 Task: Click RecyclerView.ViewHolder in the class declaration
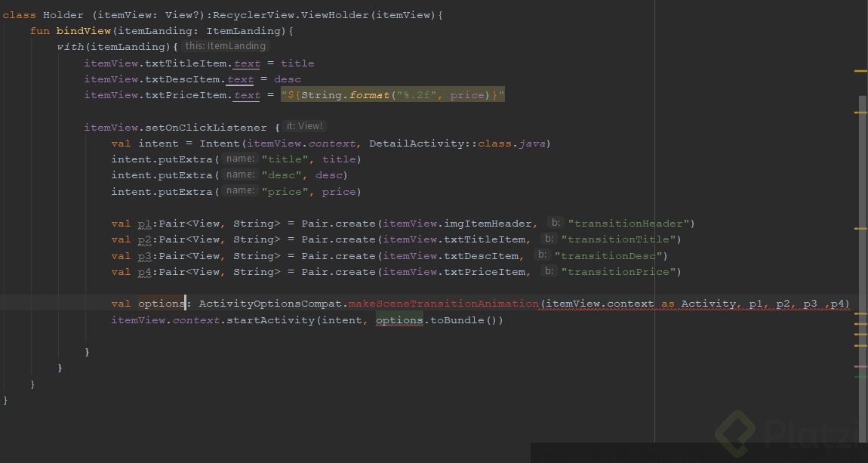(292, 15)
